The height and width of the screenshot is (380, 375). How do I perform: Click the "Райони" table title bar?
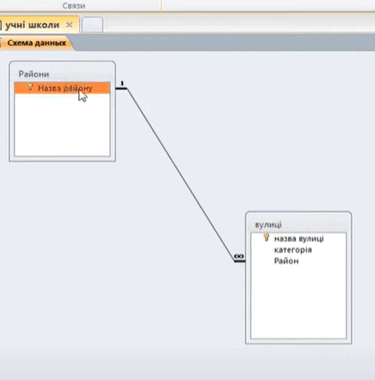pos(62,74)
